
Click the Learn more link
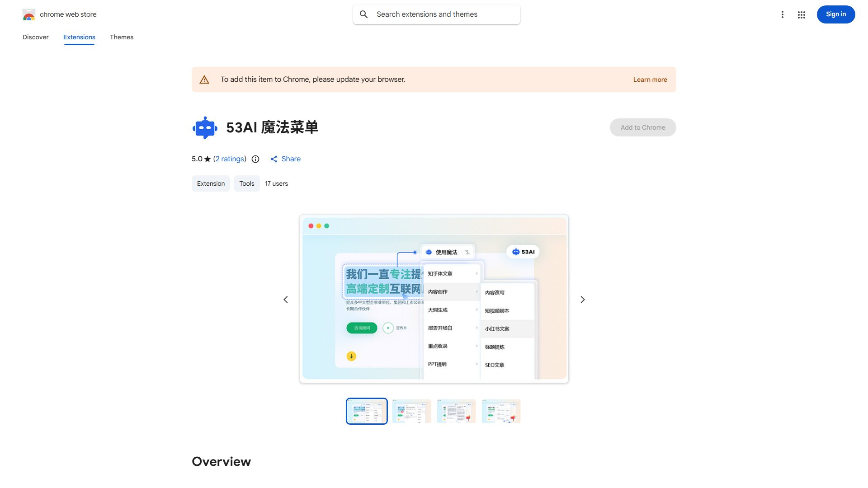click(x=650, y=80)
